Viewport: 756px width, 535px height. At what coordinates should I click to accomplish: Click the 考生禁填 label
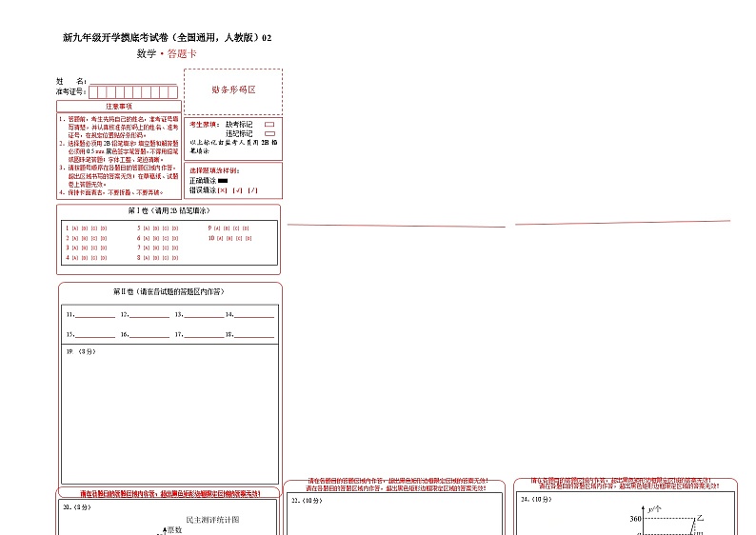point(205,125)
